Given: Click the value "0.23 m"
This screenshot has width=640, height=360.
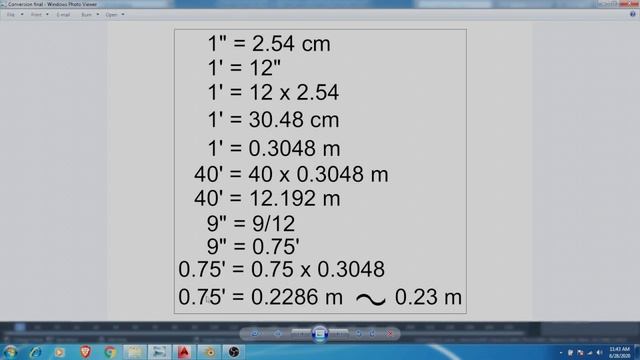Looking at the screenshot, I should pyautogui.click(x=428, y=297).
